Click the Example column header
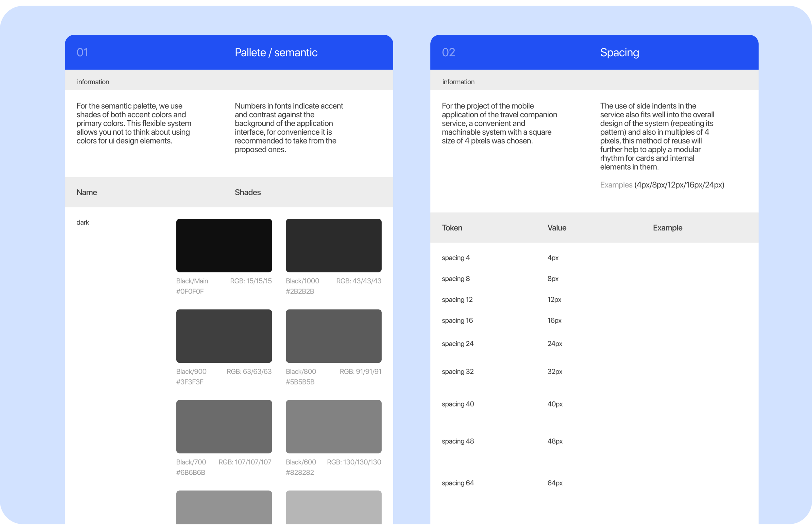812x530 pixels. [667, 228]
